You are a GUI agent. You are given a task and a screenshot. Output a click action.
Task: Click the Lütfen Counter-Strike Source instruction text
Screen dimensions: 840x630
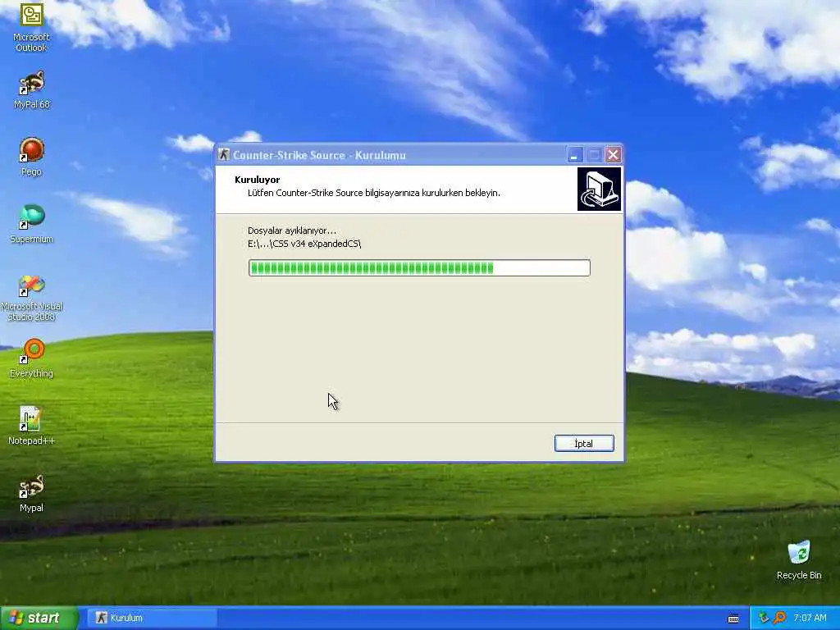(x=374, y=193)
